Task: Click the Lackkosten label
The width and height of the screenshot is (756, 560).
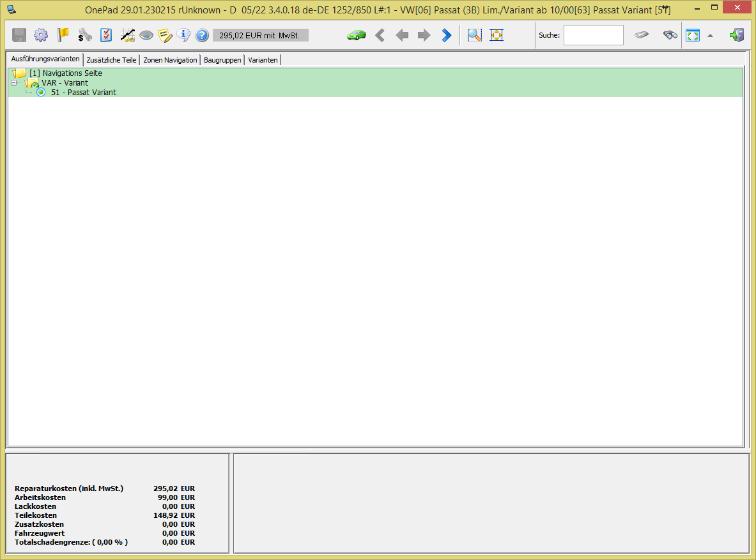Action: tap(35, 506)
